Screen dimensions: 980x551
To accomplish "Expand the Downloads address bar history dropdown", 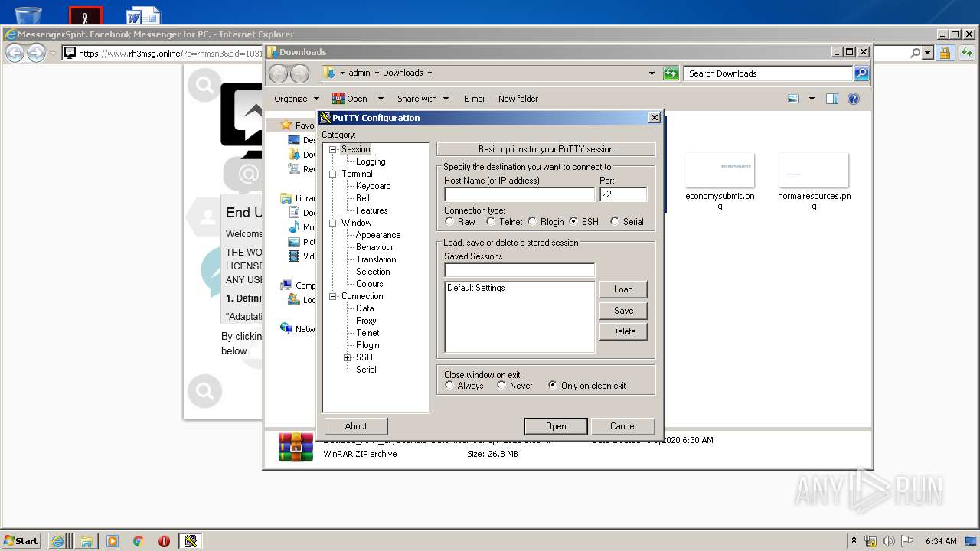I will coord(652,73).
